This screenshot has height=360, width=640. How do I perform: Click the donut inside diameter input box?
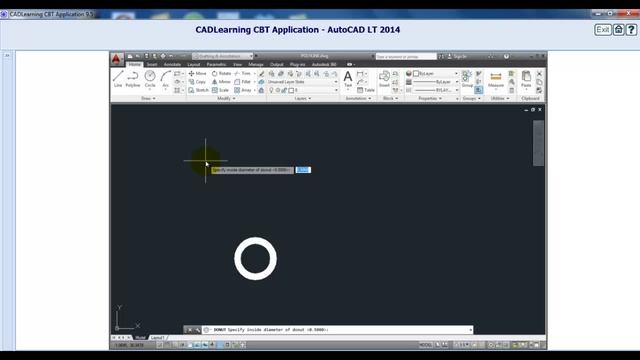pos(303,170)
